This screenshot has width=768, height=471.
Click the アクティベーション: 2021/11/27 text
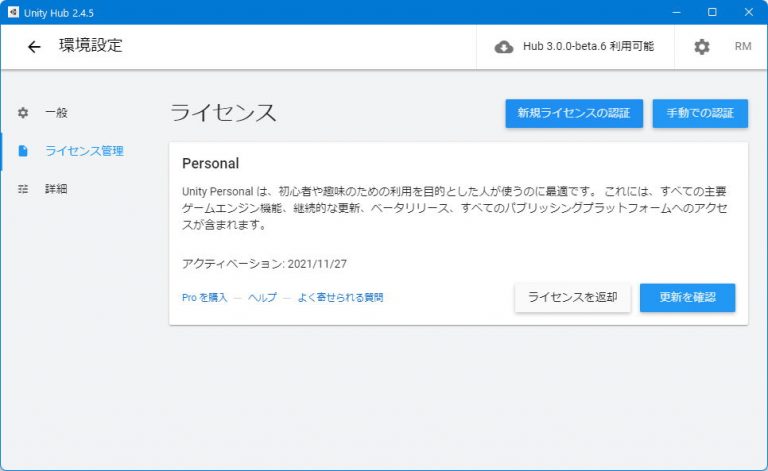[264, 264]
